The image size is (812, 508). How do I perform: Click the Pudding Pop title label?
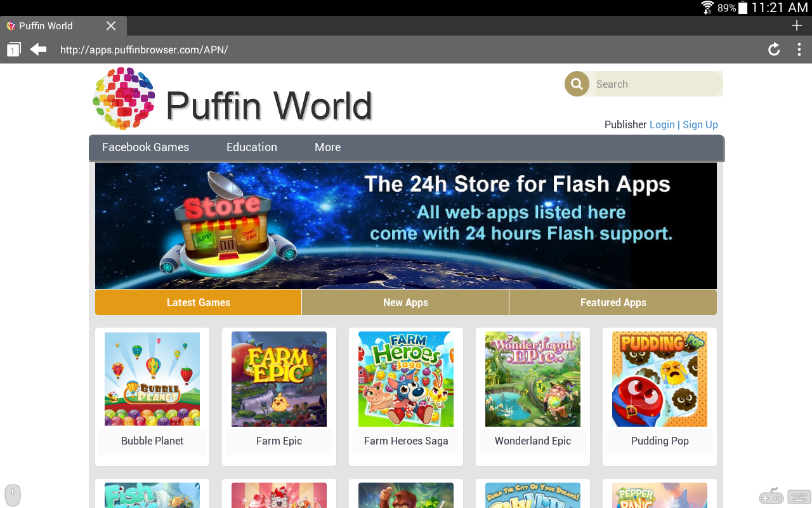point(660,441)
